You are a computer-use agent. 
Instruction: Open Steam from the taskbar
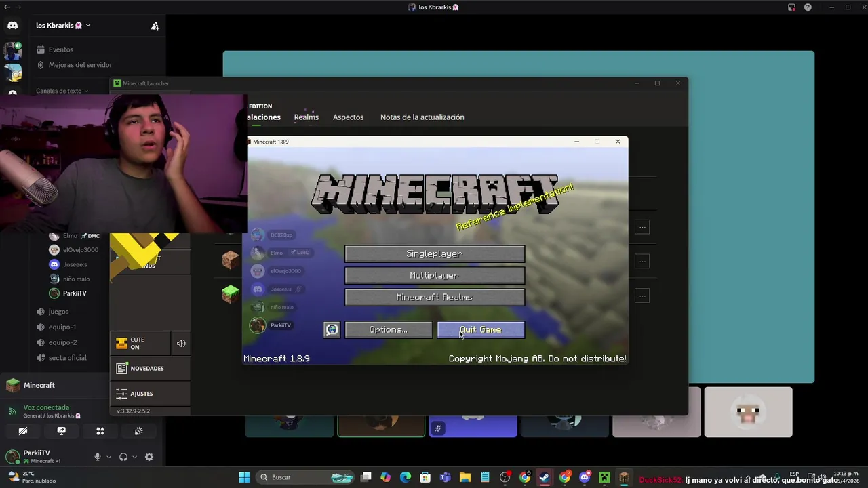[x=545, y=477]
